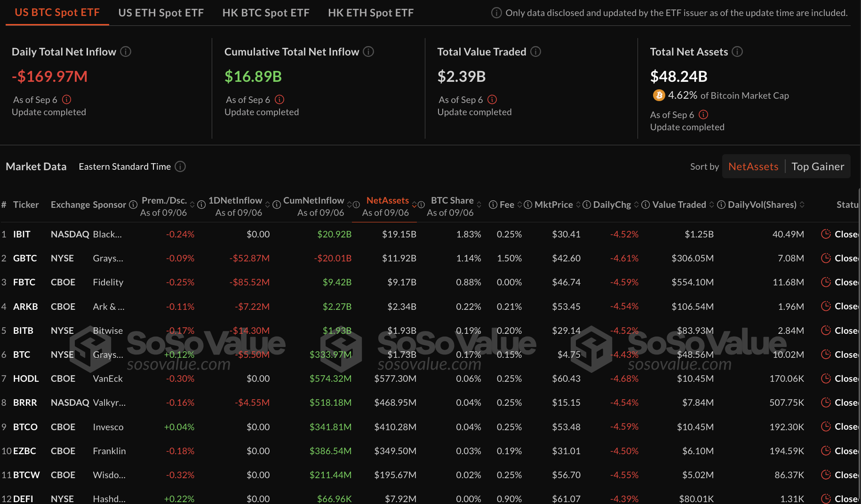Click the info icon next to Total Net Assets

coord(737,51)
